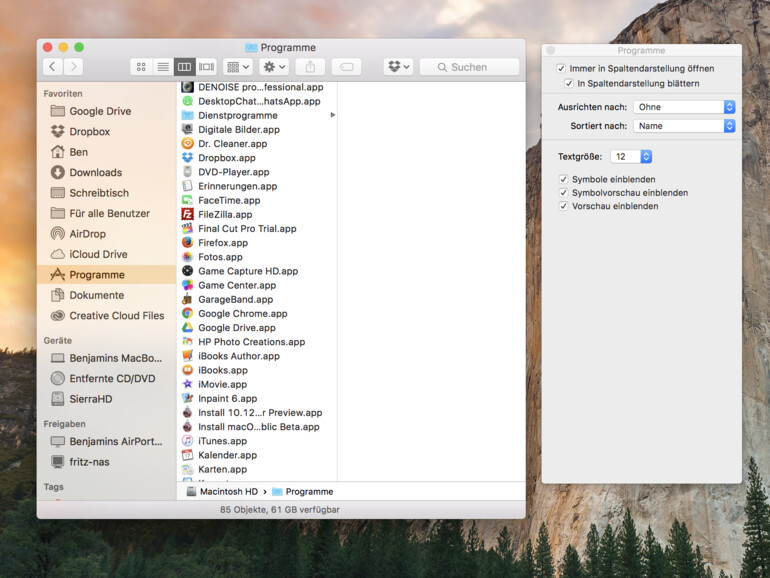Open the Dropbox toolbar menu button

[398, 67]
